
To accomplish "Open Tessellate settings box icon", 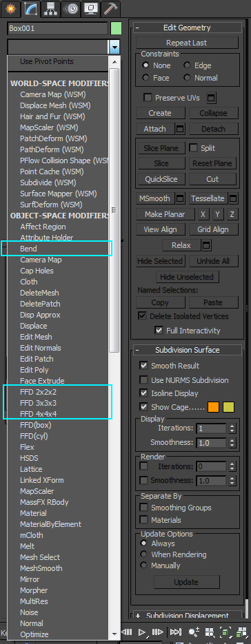I will pos(233,199).
